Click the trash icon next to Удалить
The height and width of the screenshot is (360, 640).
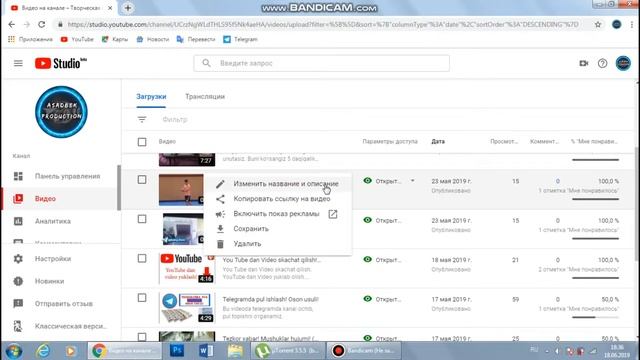[220, 244]
